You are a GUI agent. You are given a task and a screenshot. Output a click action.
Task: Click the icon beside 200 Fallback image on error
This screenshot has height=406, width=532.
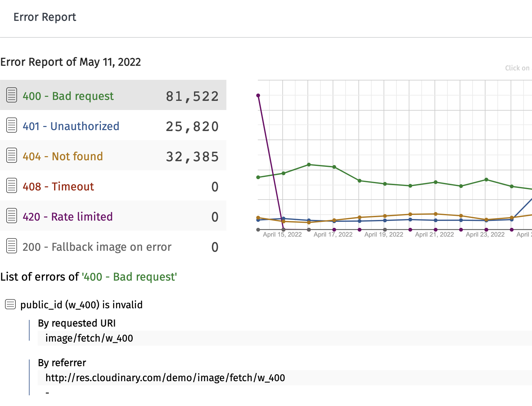tap(12, 246)
